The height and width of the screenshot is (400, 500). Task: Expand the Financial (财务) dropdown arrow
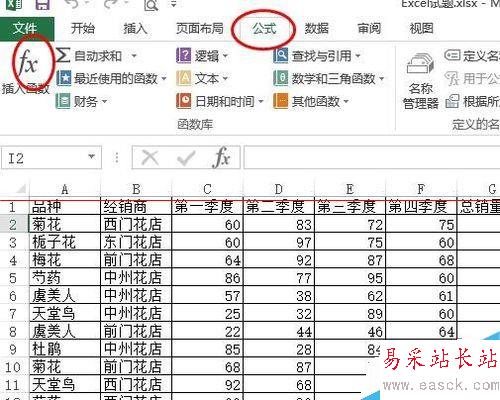[104, 101]
